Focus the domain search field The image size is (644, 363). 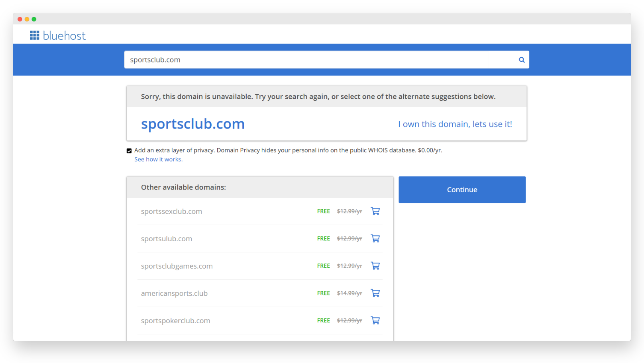[326, 60]
